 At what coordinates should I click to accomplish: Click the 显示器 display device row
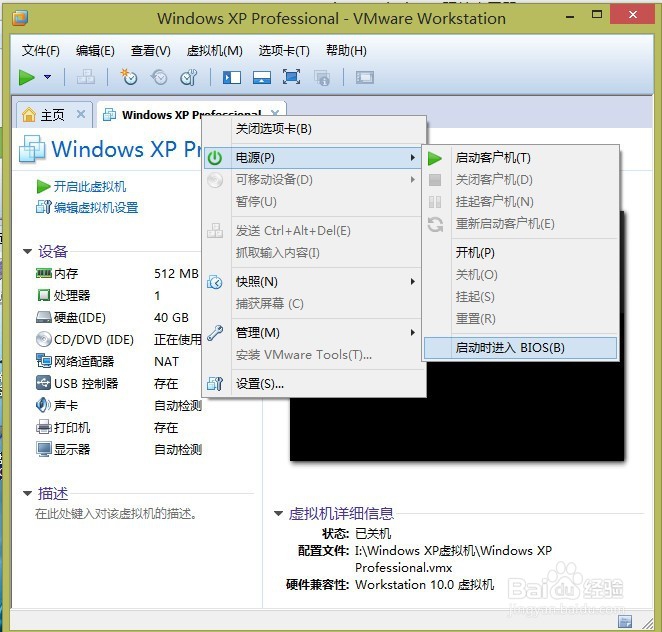pyautogui.click(x=118, y=450)
